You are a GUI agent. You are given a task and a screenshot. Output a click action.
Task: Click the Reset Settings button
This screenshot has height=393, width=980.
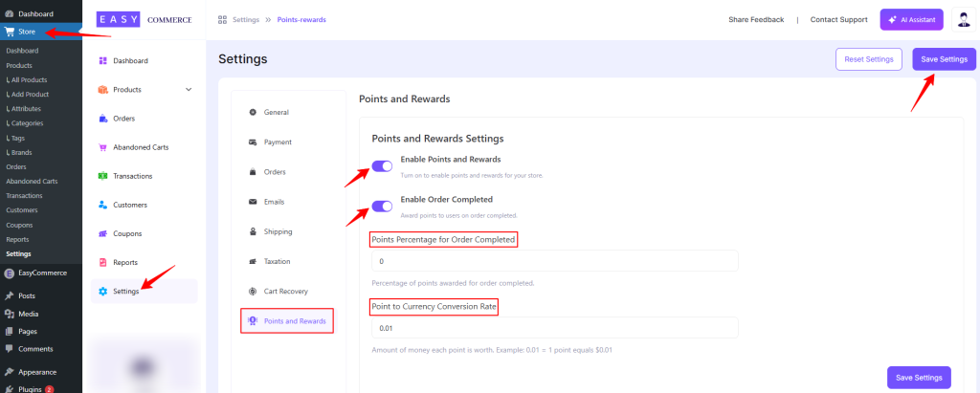tap(869, 59)
